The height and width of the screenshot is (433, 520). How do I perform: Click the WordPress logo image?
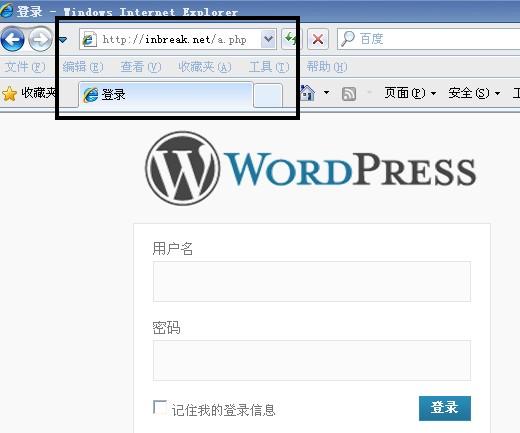coord(311,169)
